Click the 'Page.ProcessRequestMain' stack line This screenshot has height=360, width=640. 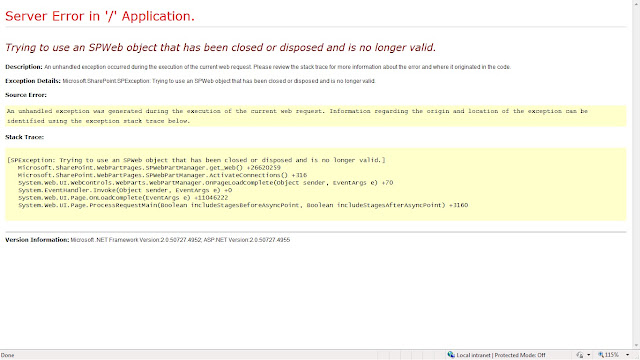243,205
